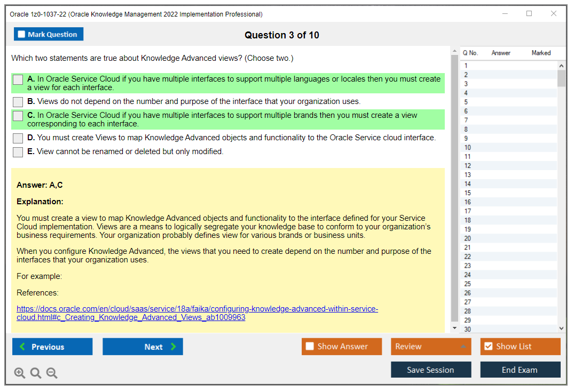
Task: Select question 10 in the list
Action: tap(509, 148)
